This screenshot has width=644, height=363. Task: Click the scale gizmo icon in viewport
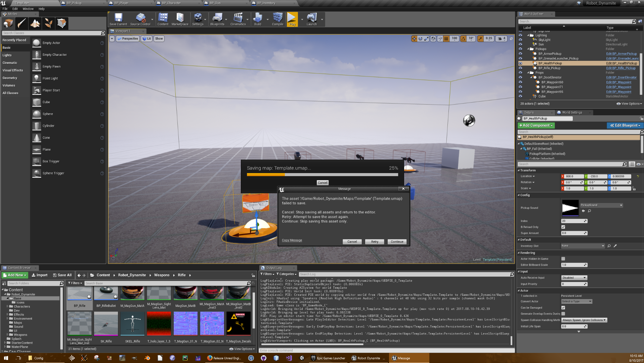427,39
